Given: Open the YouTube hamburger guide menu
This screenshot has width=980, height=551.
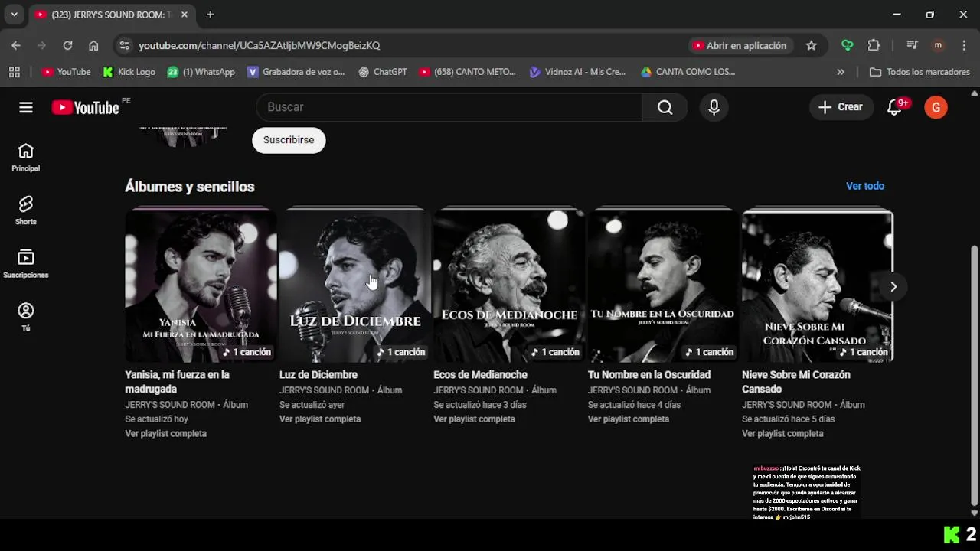Looking at the screenshot, I should (x=26, y=107).
